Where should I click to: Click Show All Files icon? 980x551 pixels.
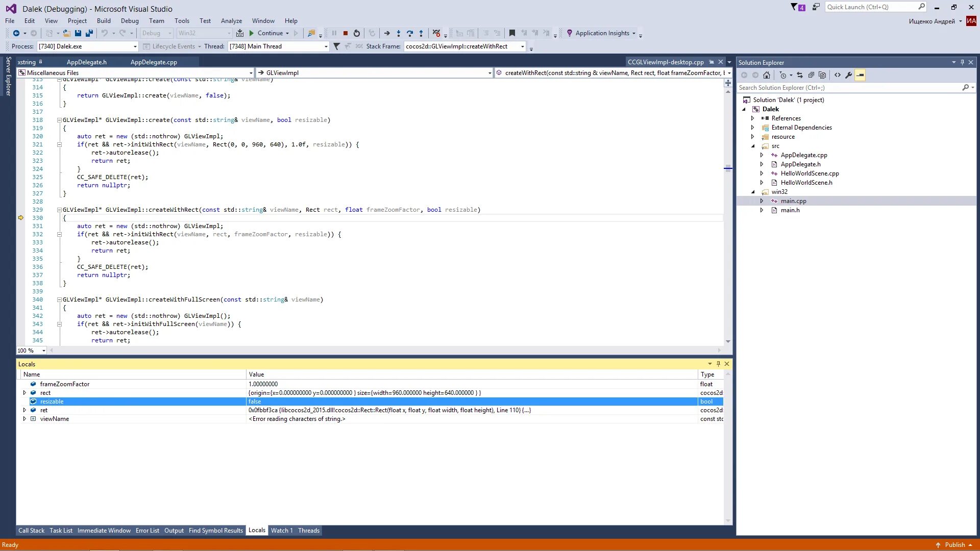click(x=822, y=76)
